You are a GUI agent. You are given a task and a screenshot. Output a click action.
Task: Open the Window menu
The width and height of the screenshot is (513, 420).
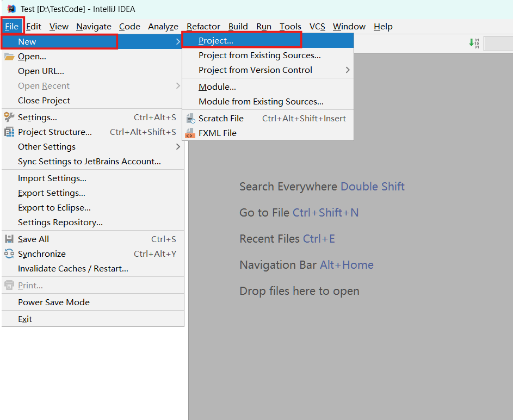349,26
